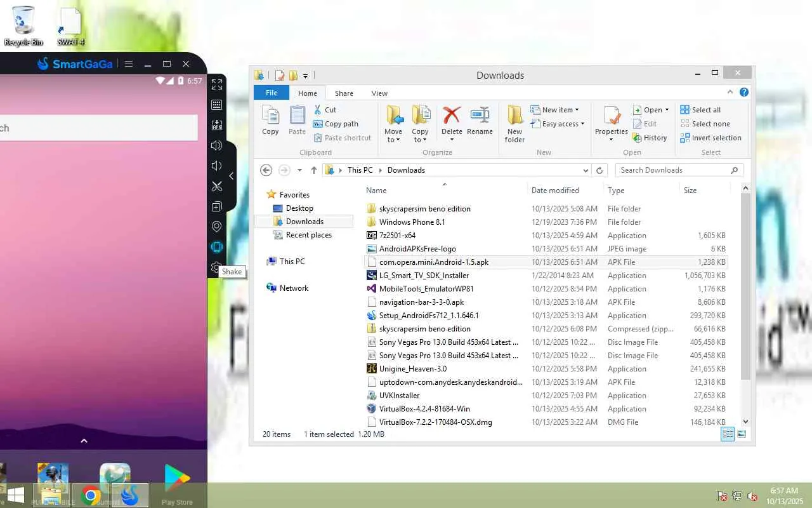The width and height of the screenshot is (812, 508).
Task: Switch to the details view layout button
Action: 728,434
